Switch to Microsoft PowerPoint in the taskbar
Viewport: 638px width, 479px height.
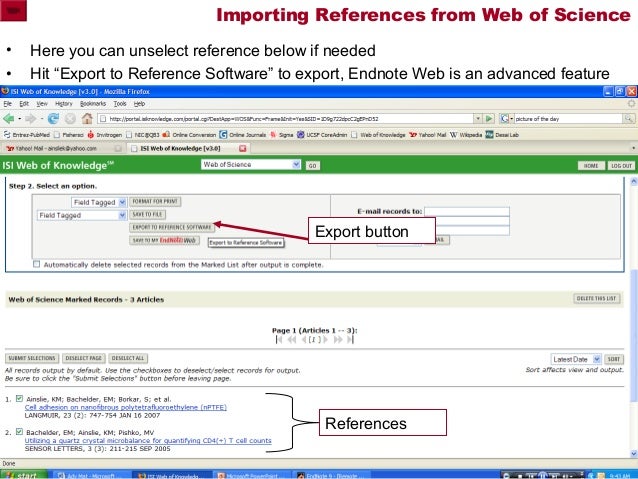252,475
